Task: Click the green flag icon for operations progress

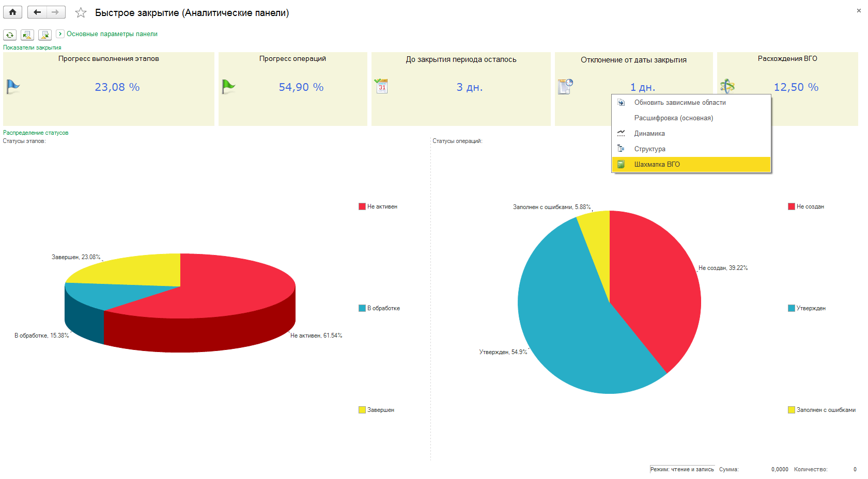Action: tap(228, 87)
